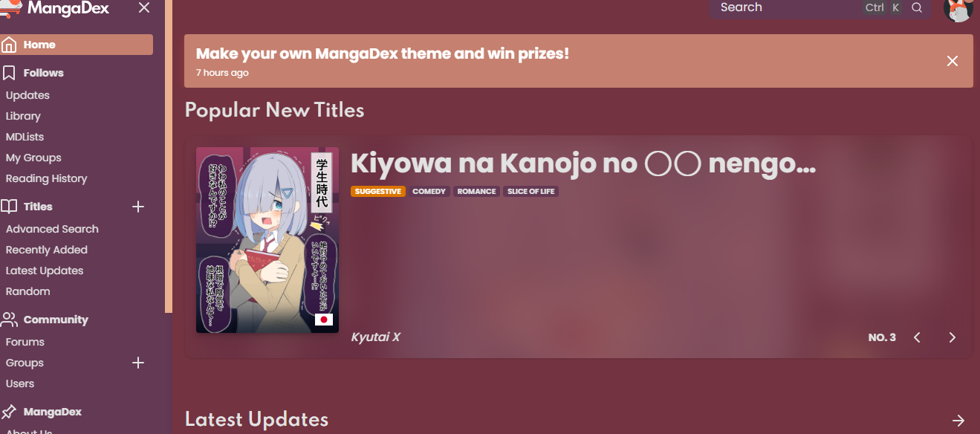Open Advanced Search
This screenshot has height=434, width=980.
click(52, 229)
